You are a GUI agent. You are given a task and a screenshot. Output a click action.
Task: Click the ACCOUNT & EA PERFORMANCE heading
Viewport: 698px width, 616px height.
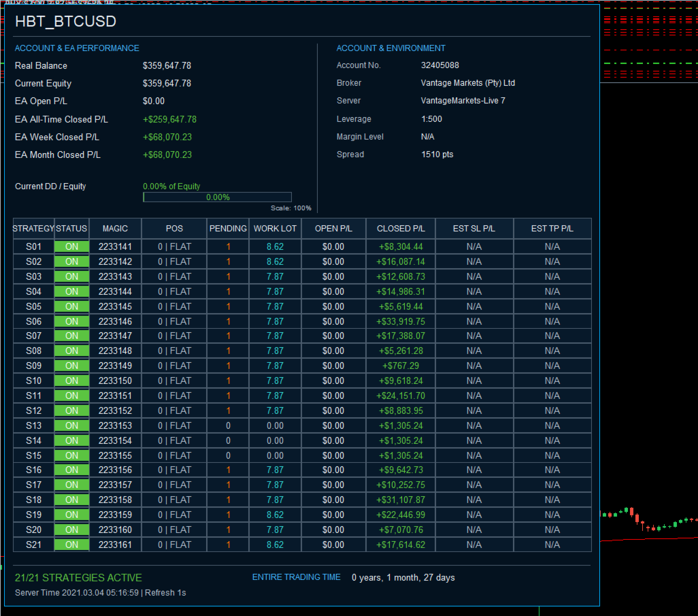click(x=77, y=48)
